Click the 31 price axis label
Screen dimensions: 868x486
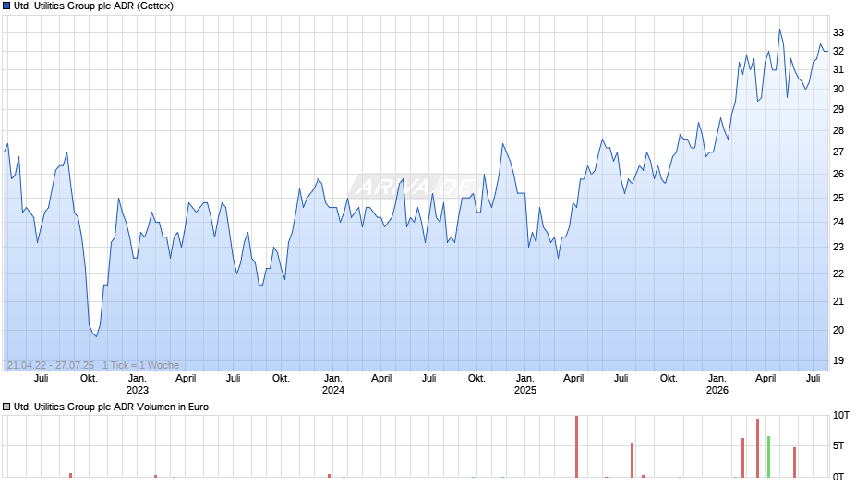tap(838, 70)
